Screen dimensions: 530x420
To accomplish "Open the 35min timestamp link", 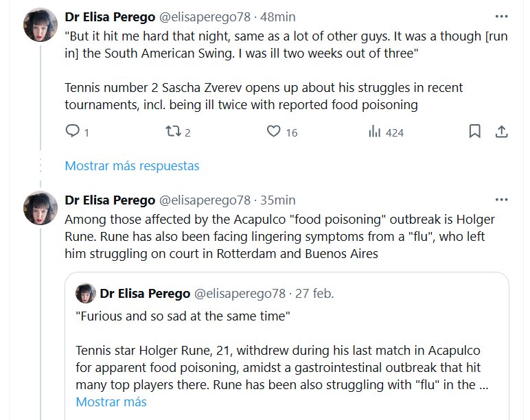I will [278, 200].
